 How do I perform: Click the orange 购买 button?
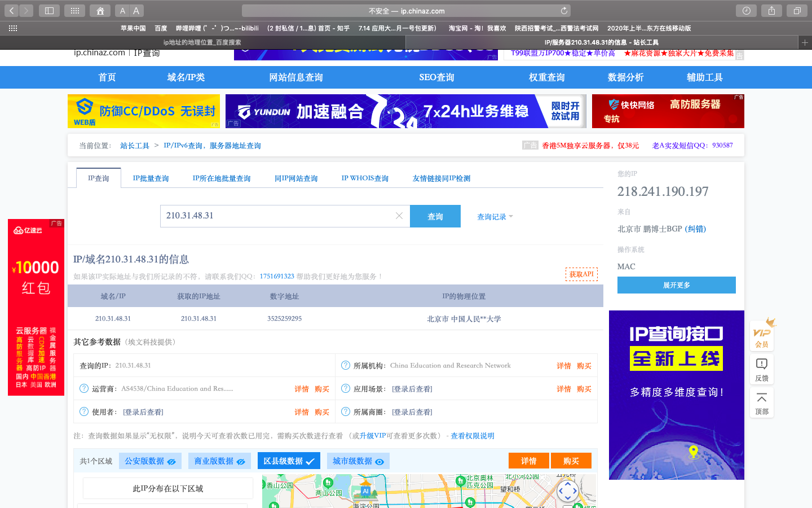[571, 461]
